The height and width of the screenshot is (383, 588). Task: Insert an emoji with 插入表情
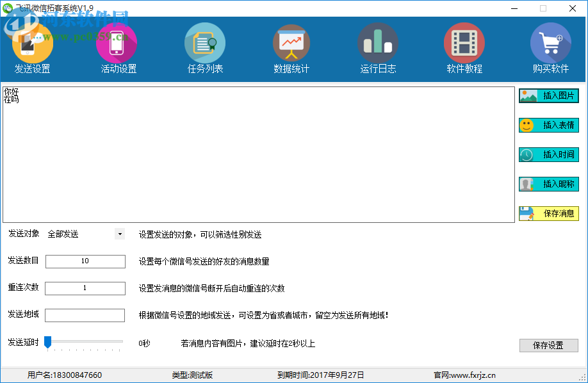click(548, 125)
